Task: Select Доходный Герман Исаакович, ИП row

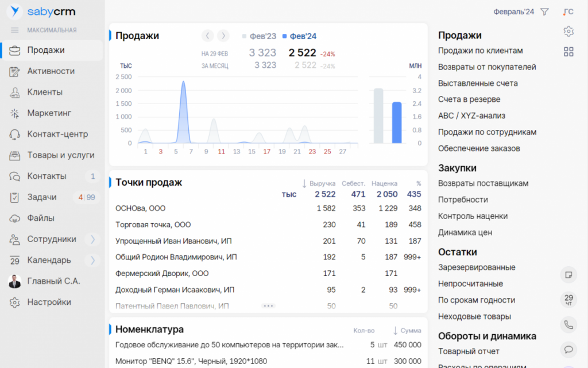Action: [x=268, y=290]
